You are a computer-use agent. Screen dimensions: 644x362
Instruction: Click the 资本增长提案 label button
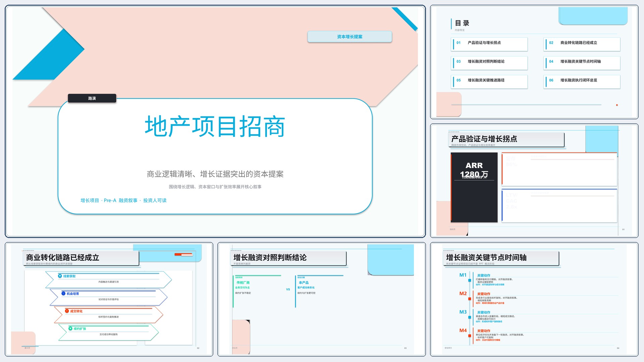point(350,37)
